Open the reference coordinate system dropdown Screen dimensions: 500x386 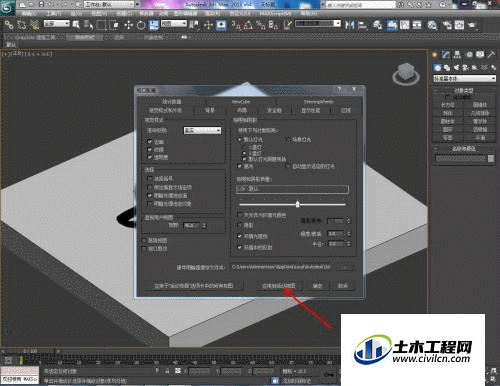(x=174, y=24)
